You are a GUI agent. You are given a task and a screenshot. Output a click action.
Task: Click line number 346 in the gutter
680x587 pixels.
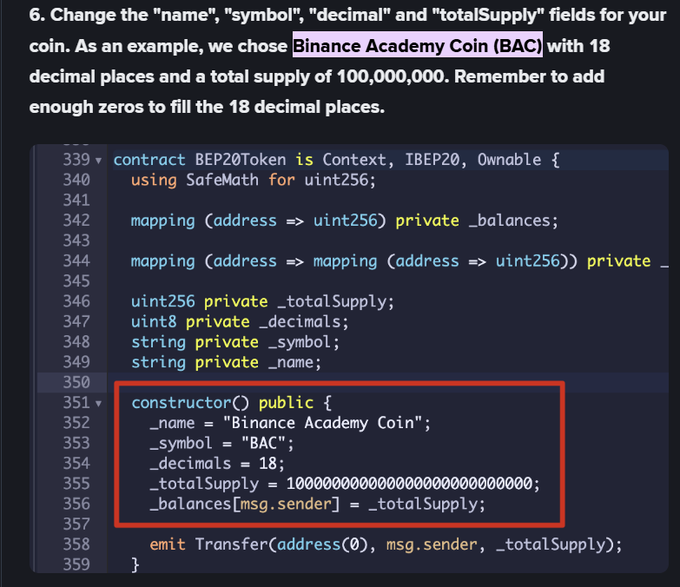[x=76, y=301]
